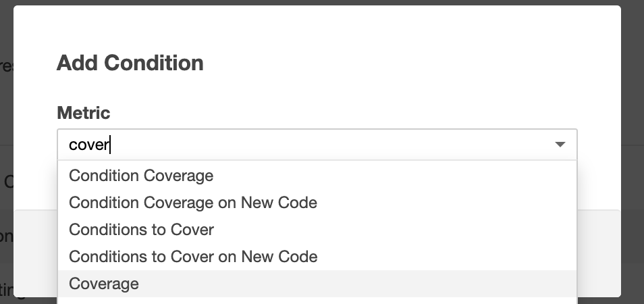644x304 pixels.
Task: Collapse the metric list using the caret
Action: tap(560, 145)
